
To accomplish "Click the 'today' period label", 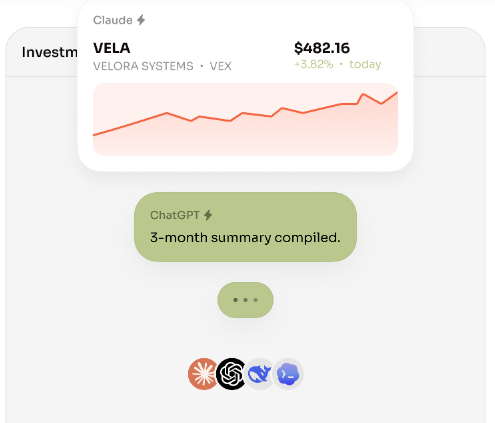I will pyautogui.click(x=365, y=64).
